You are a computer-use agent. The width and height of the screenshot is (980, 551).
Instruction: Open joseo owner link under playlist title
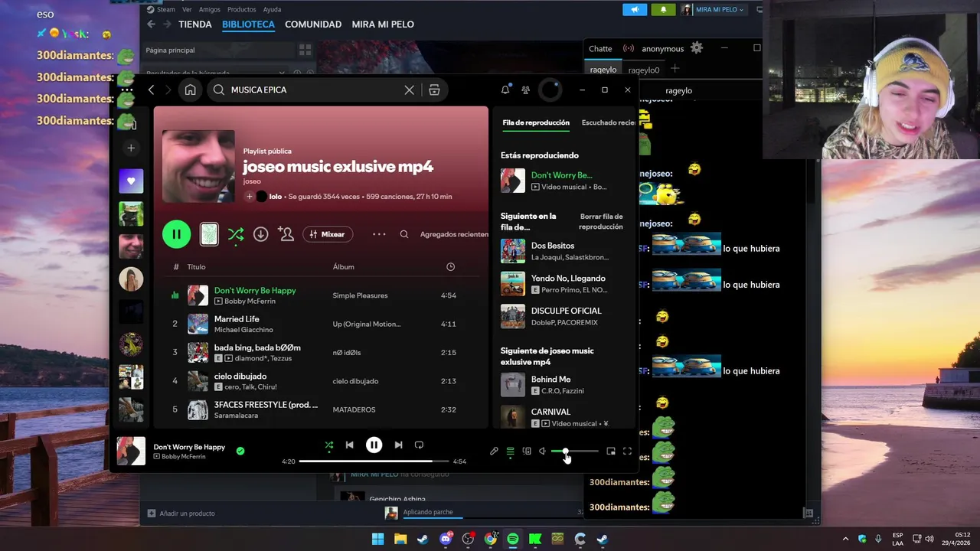coord(252,181)
